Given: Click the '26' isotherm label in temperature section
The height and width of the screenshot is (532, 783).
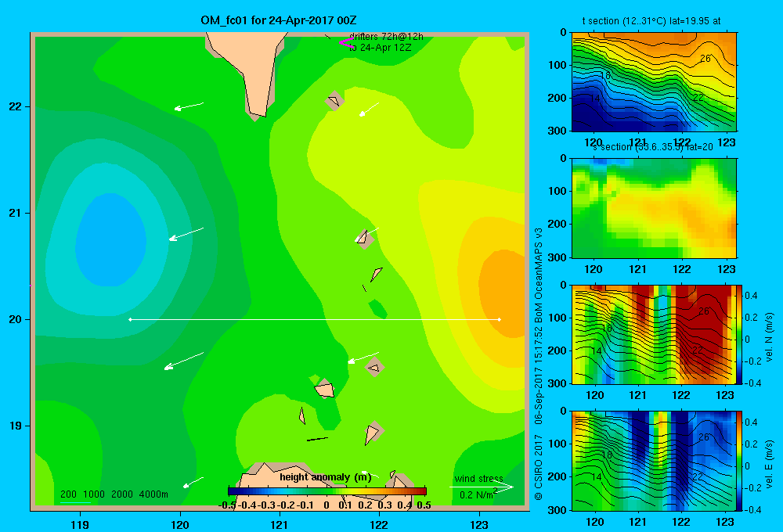Looking at the screenshot, I should coord(705,59).
